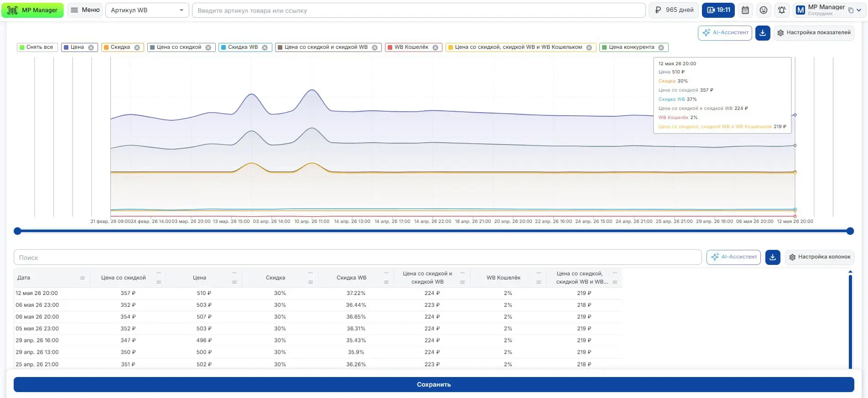This screenshot has height=398, width=868.
Task: Click the copy icon next to MP Manager profile
Action: (851, 10)
